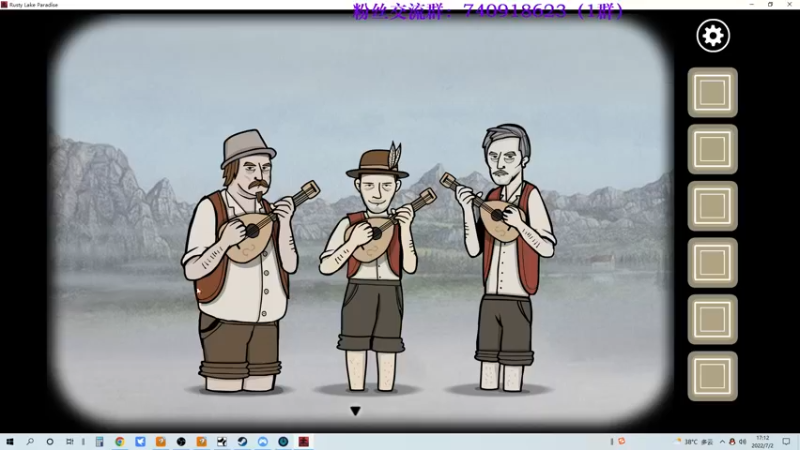800x450 pixels.
Task: Switch to Steam on the taskbar
Action: 242,441
